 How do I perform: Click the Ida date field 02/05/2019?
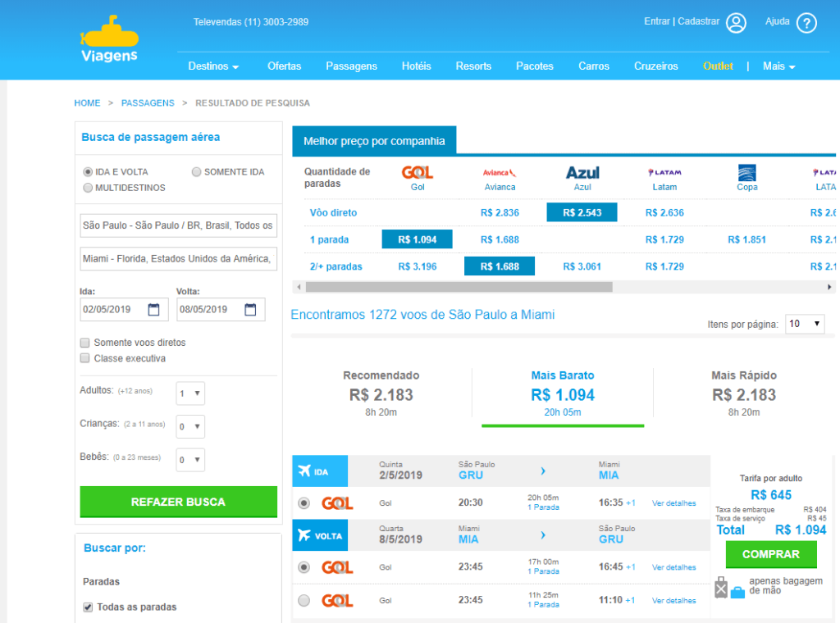click(125, 309)
